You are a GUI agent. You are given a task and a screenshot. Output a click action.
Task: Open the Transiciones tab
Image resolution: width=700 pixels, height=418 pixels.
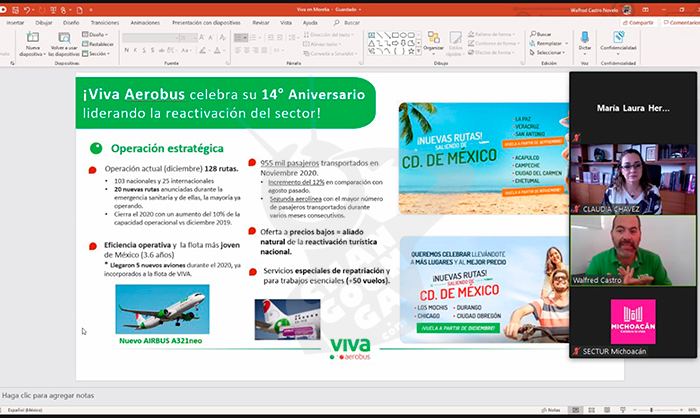coord(104,20)
